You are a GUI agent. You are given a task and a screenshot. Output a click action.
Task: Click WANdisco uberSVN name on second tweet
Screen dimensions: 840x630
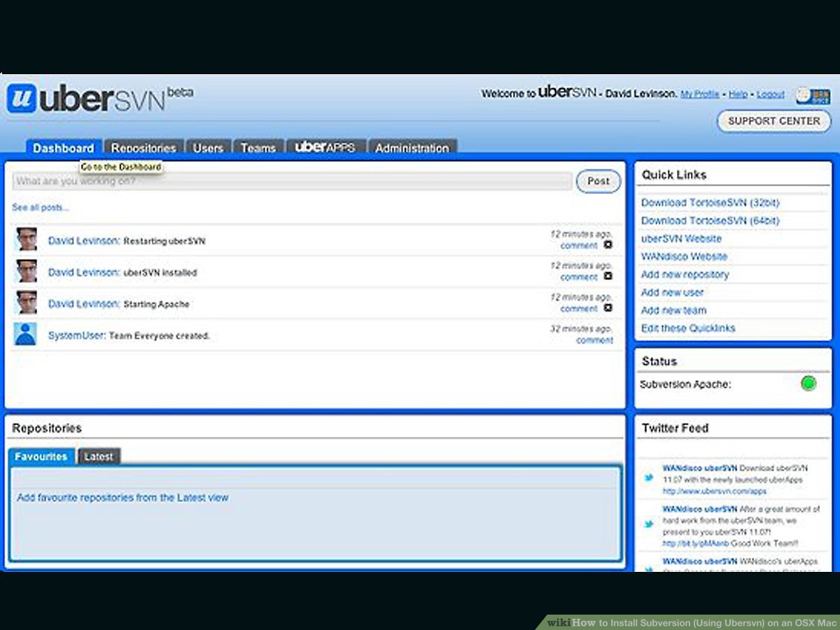click(700, 509)
